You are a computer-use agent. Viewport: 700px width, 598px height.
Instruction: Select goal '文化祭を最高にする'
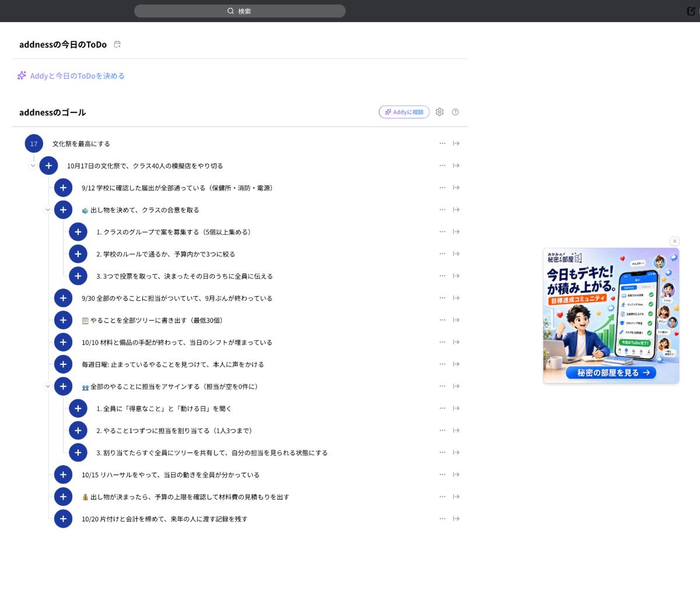tap(81, 144)
